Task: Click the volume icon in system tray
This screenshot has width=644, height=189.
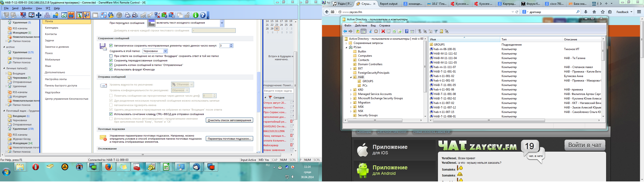Action: pos(293,177)
